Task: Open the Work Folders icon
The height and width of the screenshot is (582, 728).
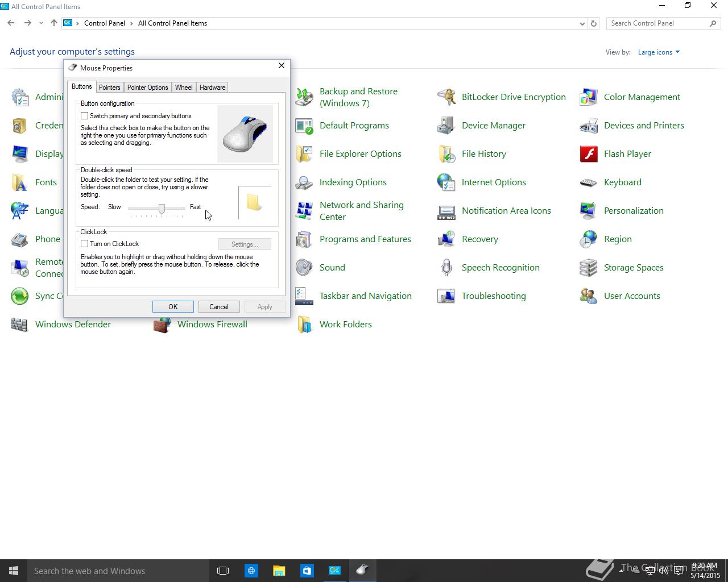Action: tap(304, 325)
